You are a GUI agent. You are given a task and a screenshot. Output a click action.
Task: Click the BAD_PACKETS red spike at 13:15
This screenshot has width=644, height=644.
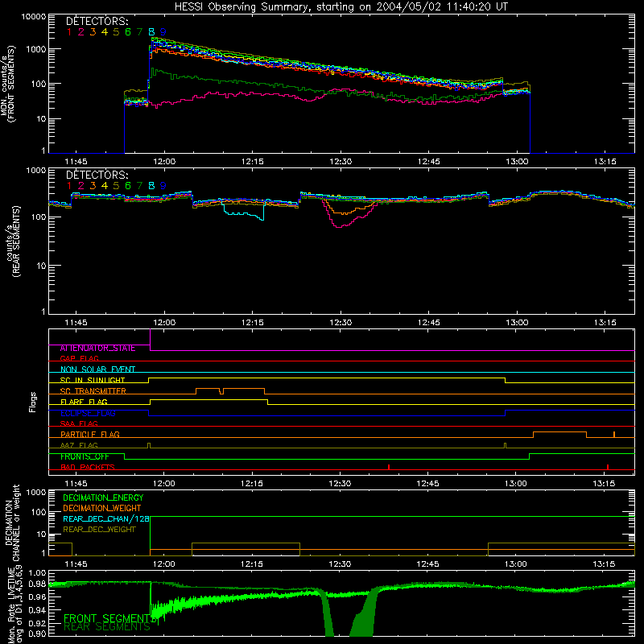point(608,467)
